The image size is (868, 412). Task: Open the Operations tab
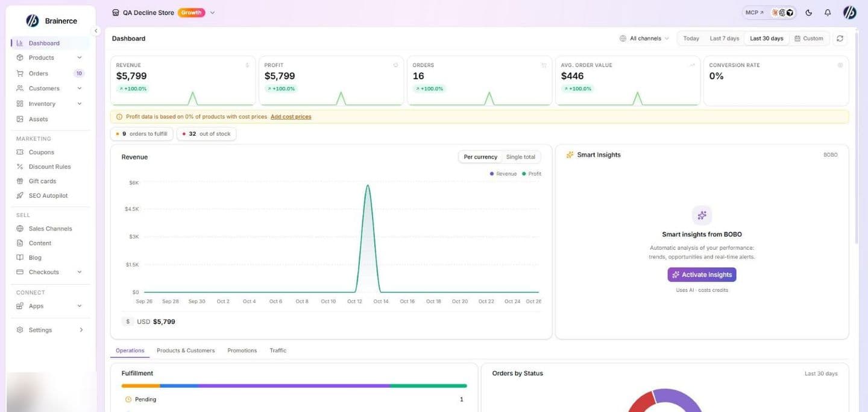[130, 350]
